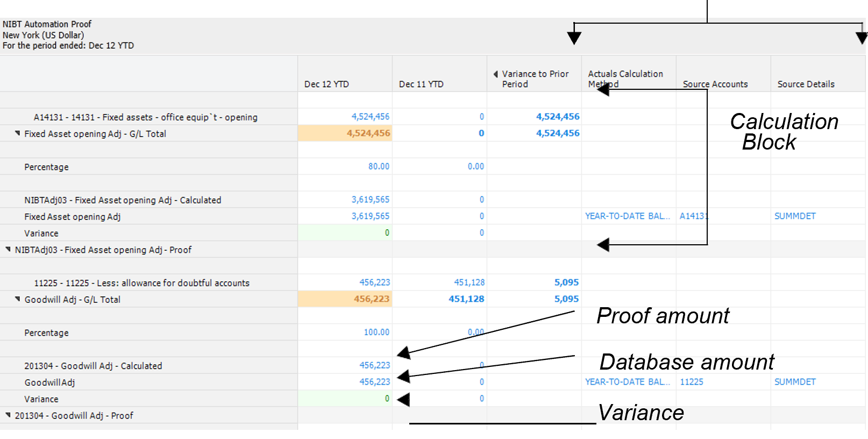The width and height of the screenshot is (868, 439).
Task: Collapse the Fixed Asset opening Adj G/L Total row
Action: pos(18,133)
